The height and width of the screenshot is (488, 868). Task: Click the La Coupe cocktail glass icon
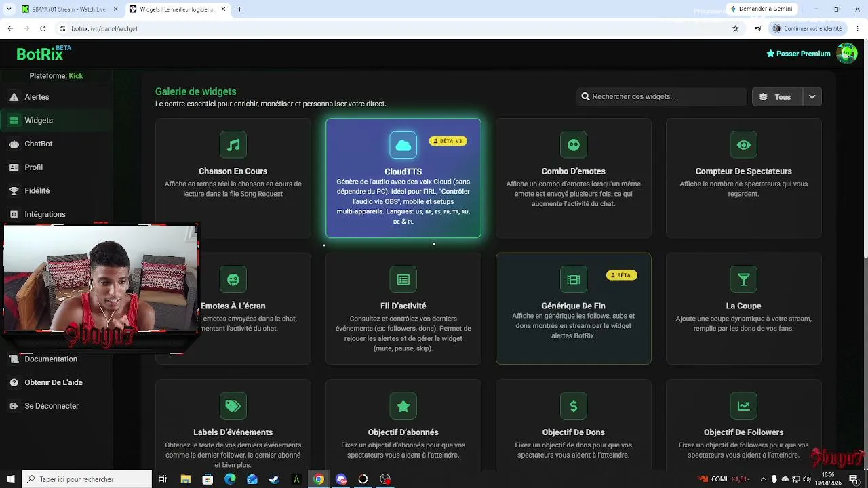point(744,279)
